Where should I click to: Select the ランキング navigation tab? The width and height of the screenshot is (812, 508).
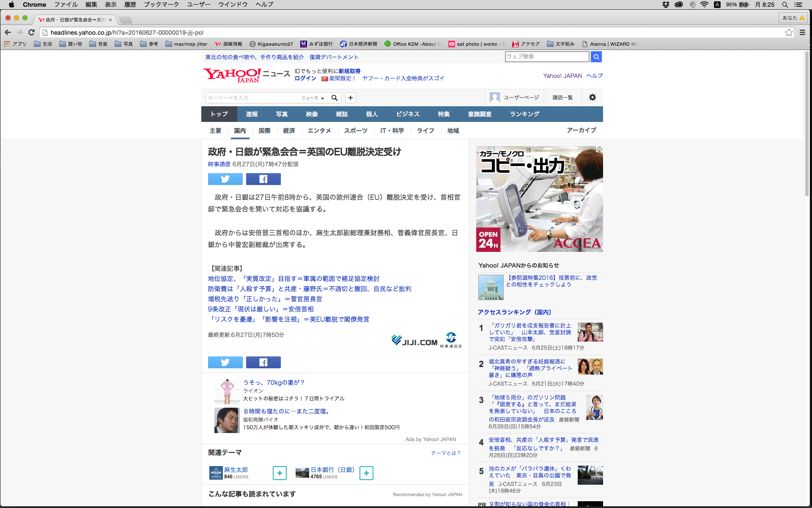click(x=524, y=114)
